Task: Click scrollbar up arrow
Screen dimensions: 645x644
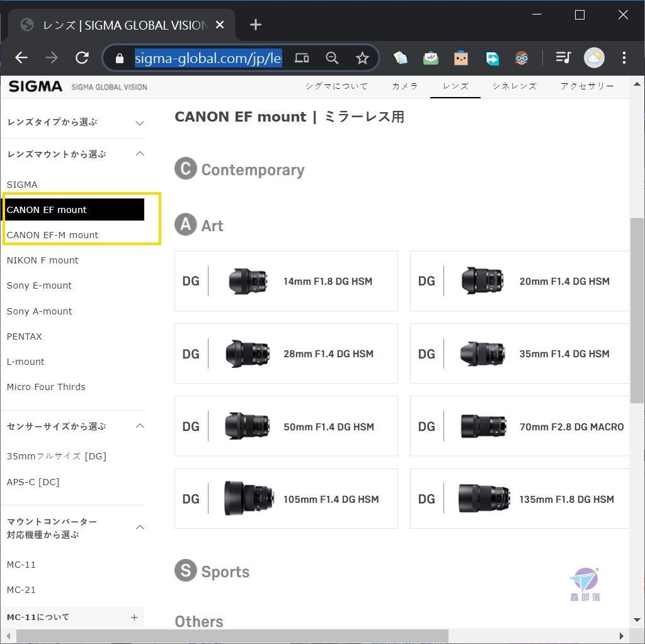Action: [637, 84]
